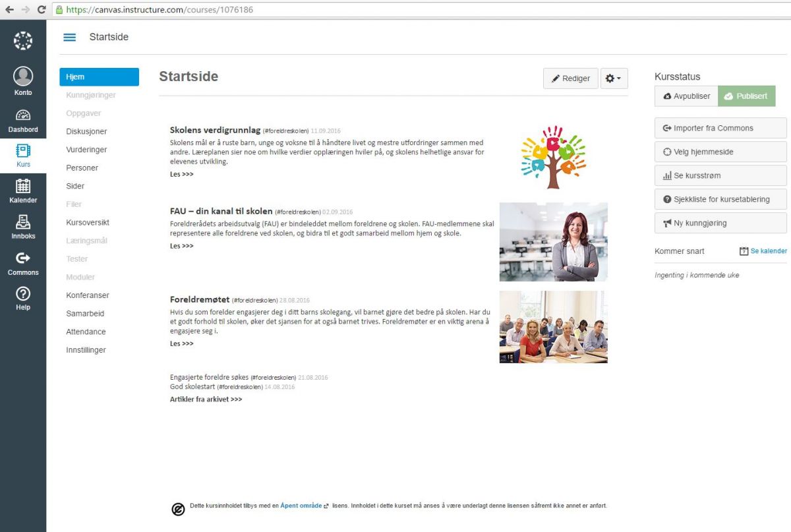Click the Publisert status button

(x=746, y=96)
